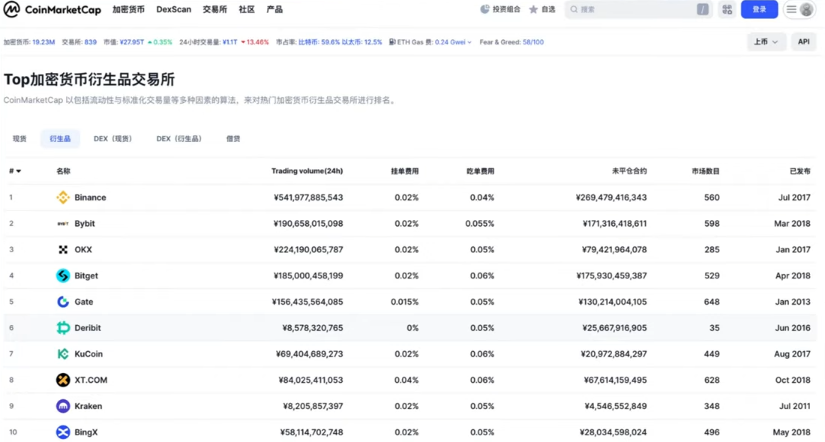Image resolution: width=825 pixels, height=442 pixels.
Task: Open the Bybit exchange name
Action: pos(85,224)
